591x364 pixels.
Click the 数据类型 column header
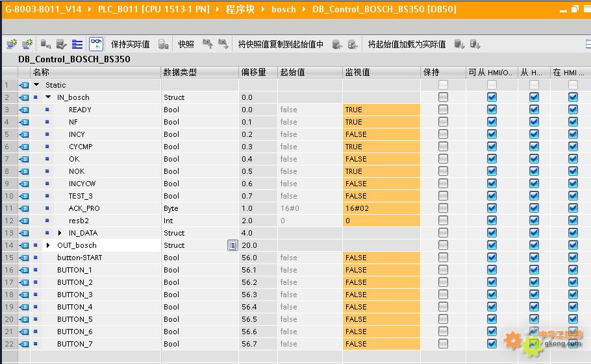[x=200, y=72]
